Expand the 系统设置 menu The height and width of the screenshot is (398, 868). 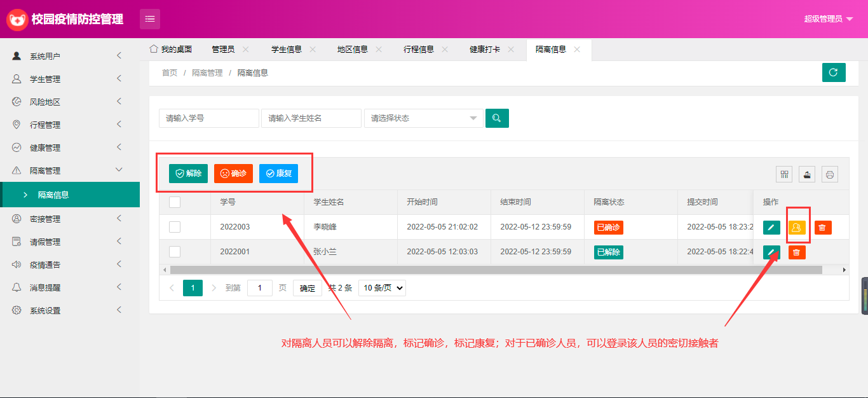click(x=119, y=310)
